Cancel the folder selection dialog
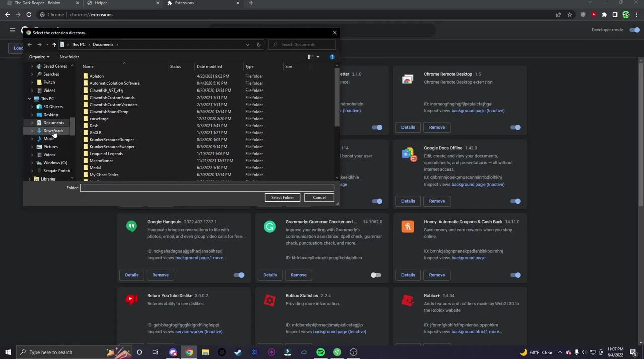 point(319,198)
